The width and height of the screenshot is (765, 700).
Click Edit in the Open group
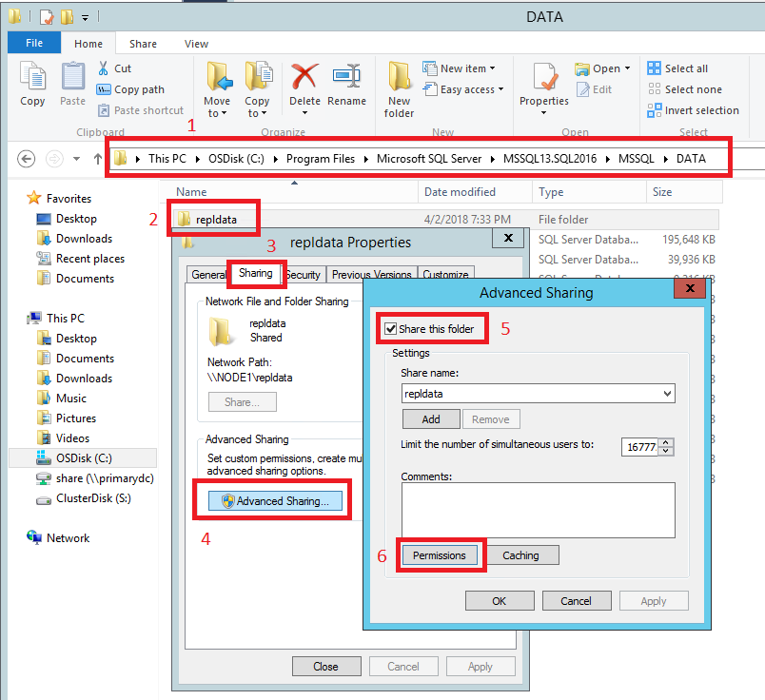pos(595,89)
